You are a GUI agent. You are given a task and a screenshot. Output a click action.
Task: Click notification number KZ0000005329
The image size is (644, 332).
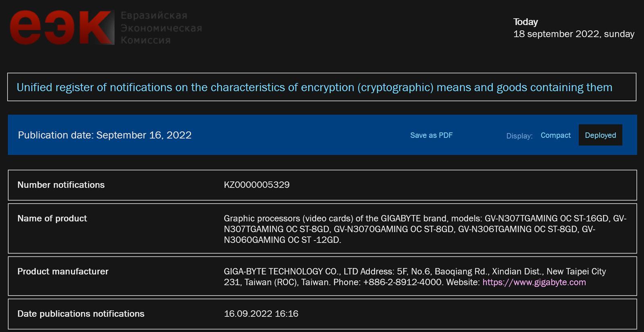[x=256, y=185]
